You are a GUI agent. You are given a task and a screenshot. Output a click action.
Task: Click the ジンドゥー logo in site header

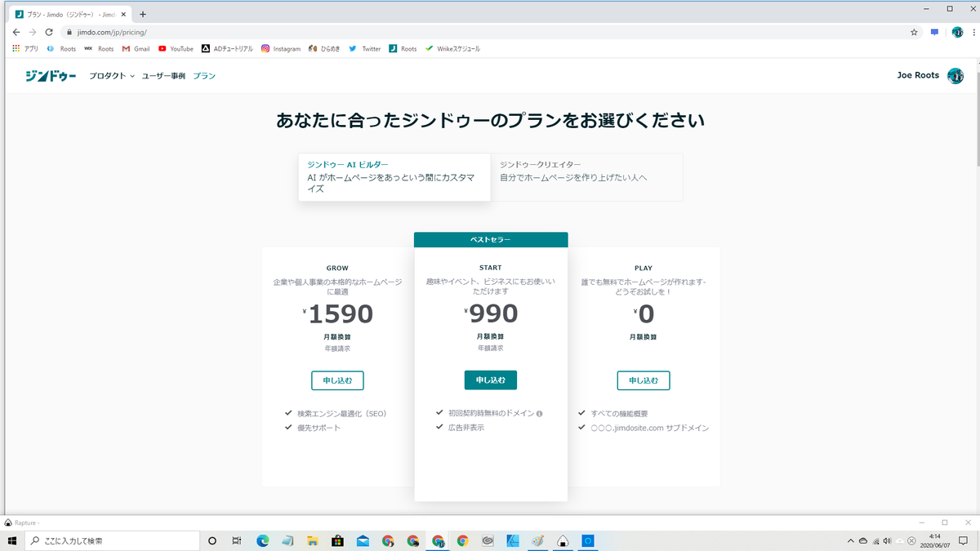[51, 76]
